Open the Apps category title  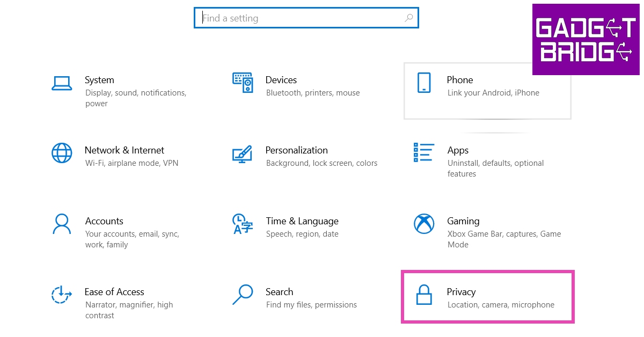(458, 150)
